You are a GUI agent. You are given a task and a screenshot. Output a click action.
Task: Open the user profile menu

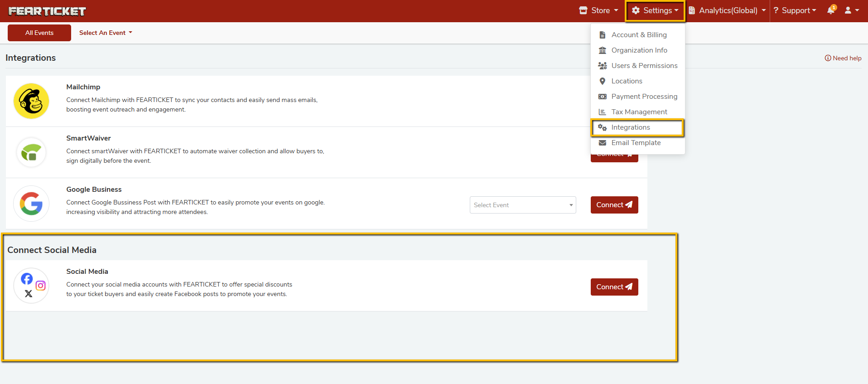pyautogui.click(x=852, y=10)
